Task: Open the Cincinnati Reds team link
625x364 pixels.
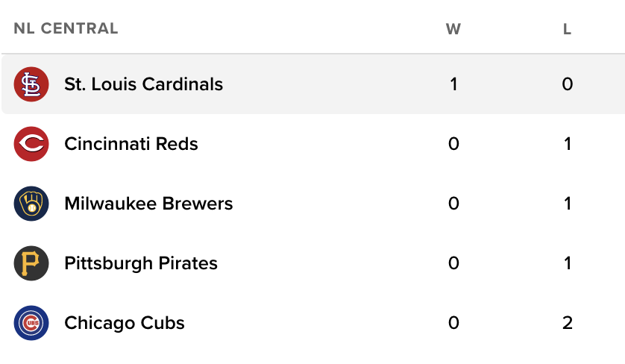Action: 131,144
